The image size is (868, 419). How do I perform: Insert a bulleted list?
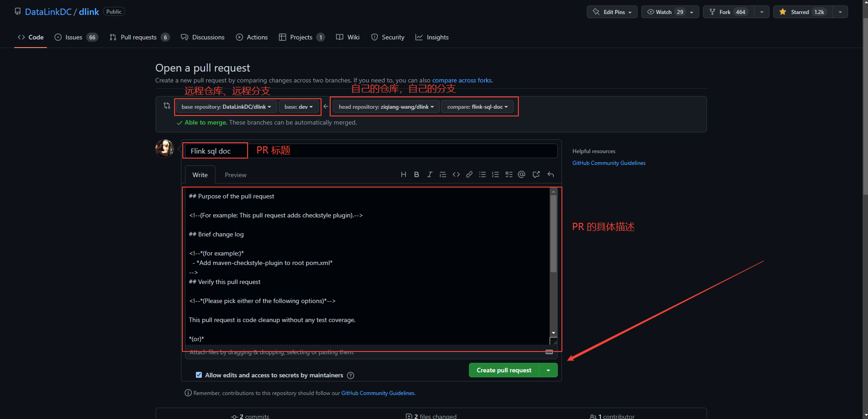[483, 175]
